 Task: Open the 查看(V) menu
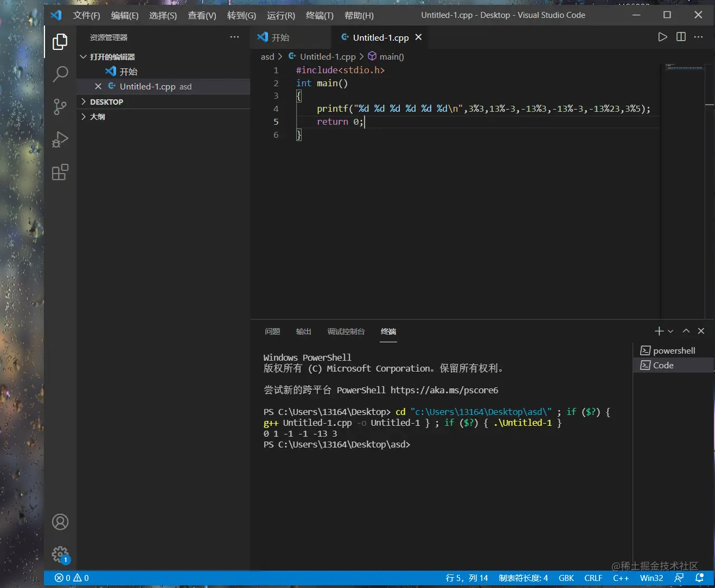click(x=202, y=15)
